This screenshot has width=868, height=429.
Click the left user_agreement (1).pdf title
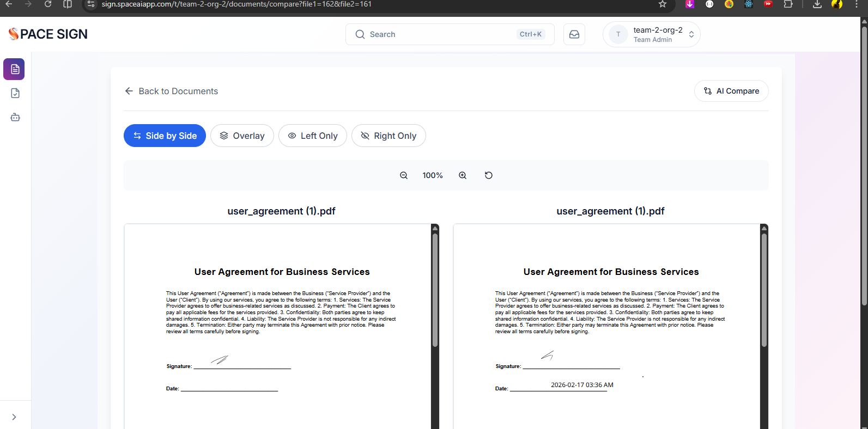click(281, 211)
